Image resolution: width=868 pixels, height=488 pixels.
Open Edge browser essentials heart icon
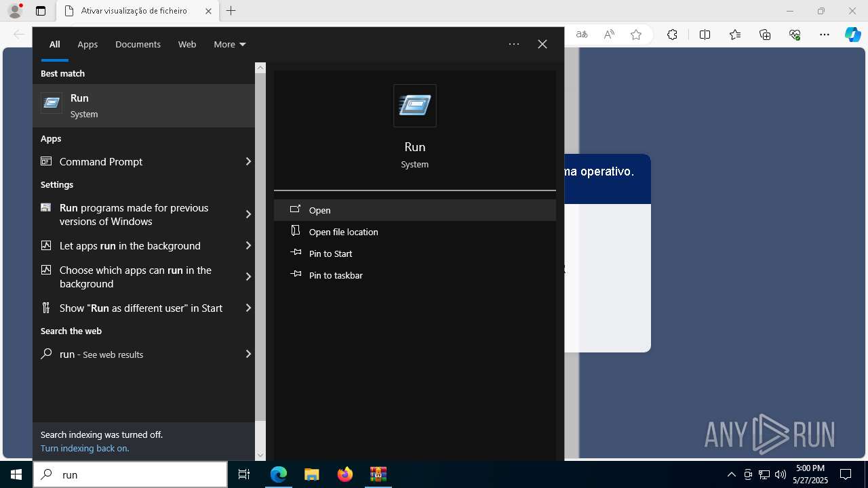pyautogui.click(x=795, y=35)
